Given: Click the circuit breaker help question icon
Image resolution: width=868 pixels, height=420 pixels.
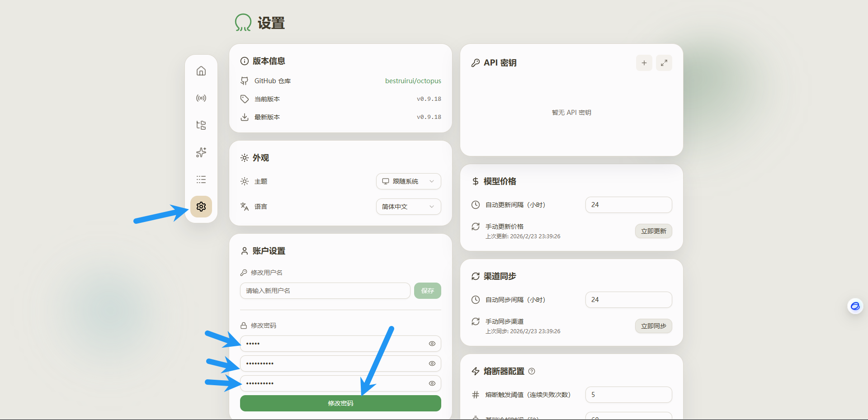Looking at the screenshot, I should (532, 371).
